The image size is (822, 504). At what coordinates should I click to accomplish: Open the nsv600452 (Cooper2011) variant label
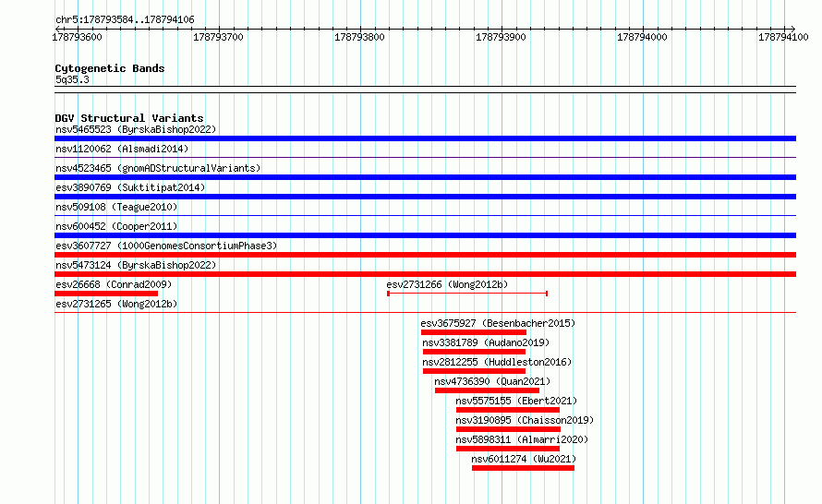click(116, 226)
